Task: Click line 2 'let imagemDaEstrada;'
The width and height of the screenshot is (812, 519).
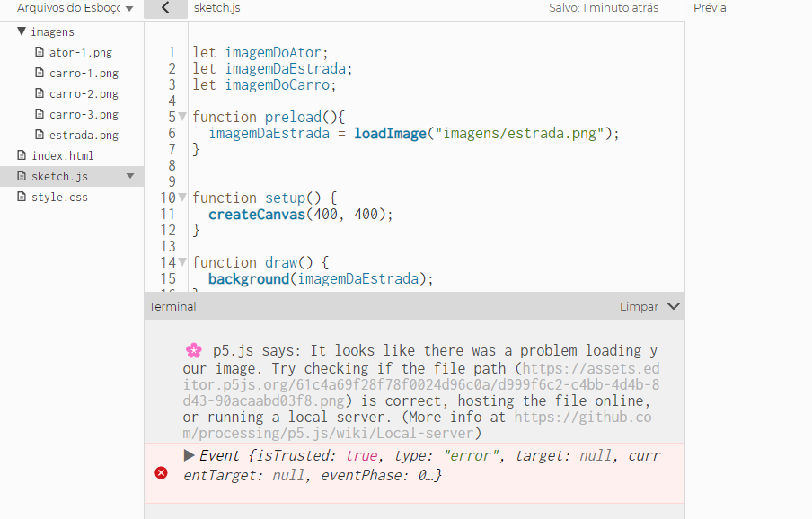Action: (272, 69)
